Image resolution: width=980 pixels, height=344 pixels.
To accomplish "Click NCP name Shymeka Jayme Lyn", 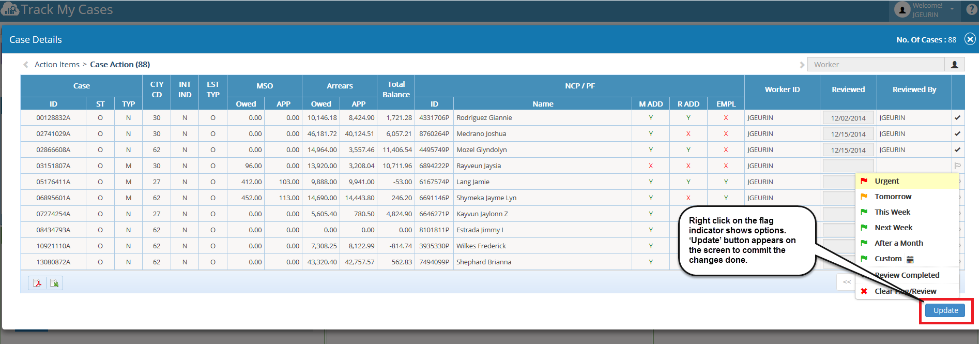I will point(486,198).
